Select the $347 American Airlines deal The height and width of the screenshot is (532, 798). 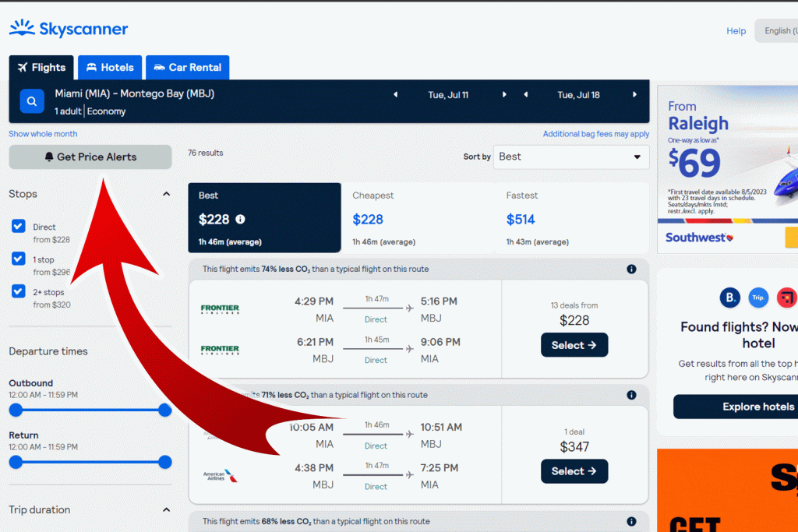tap(574, 471)
